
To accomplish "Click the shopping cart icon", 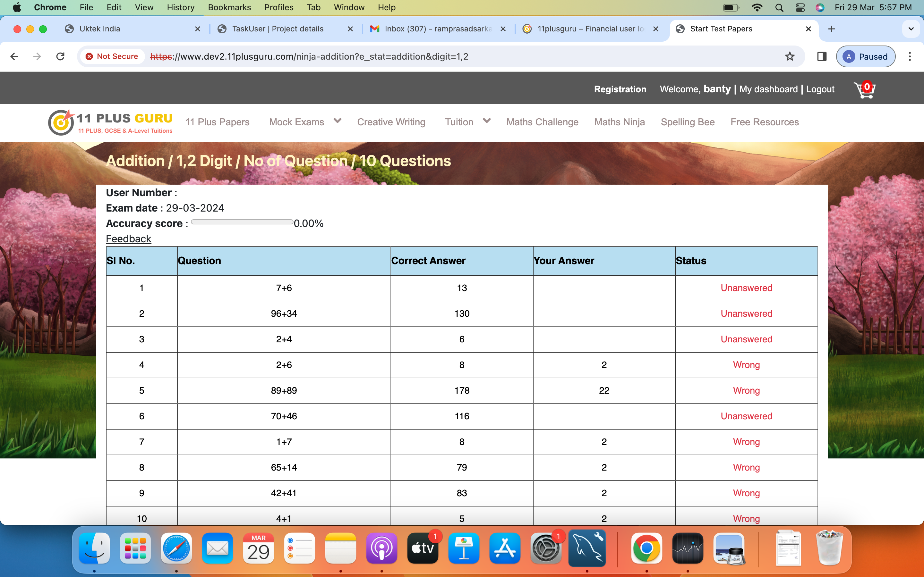I will pos(864,90).
